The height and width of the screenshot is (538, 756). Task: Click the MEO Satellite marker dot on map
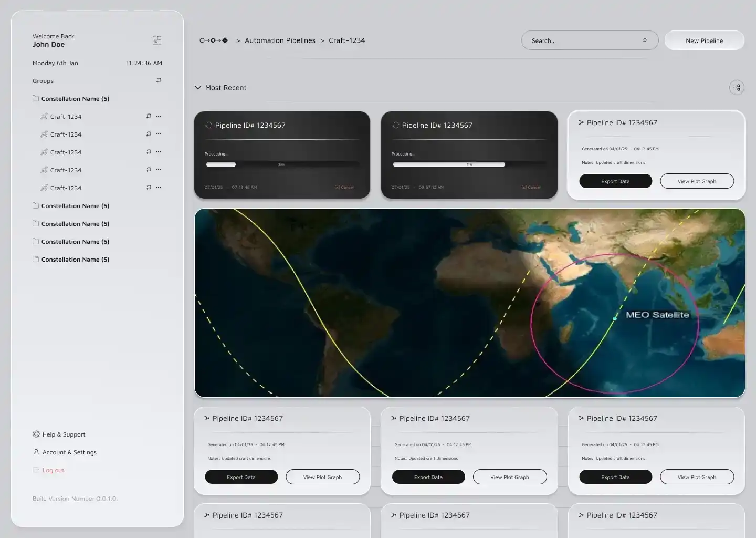click(615, 318)
